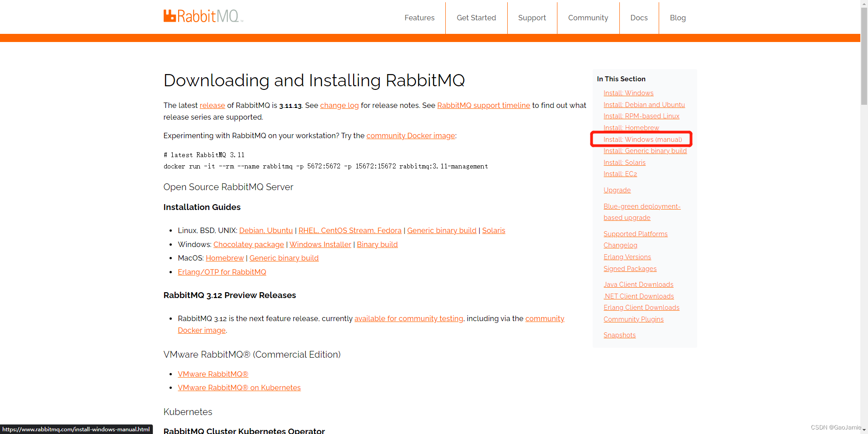Open Signed Packages sidebar link
868x434 pixels.
(630, 269)
